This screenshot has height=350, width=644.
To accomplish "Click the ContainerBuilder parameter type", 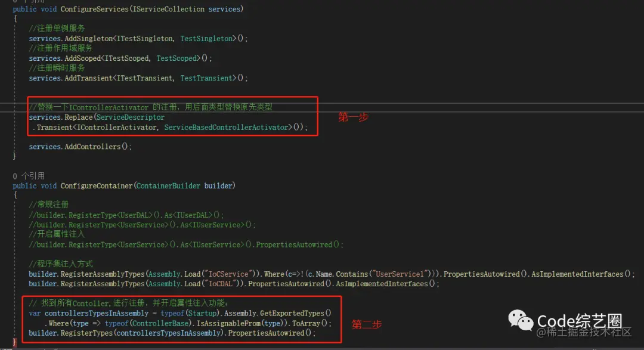I will [168, 185].
